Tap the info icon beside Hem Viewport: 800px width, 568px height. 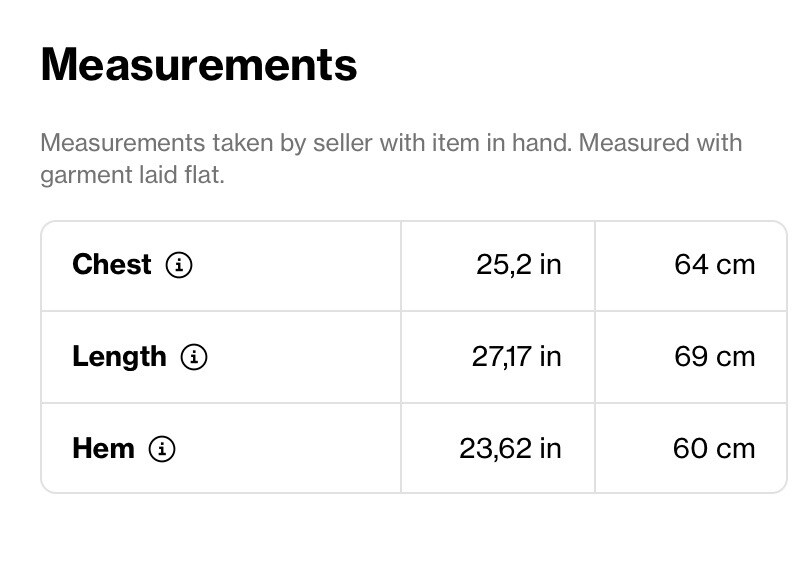(x=162, y=449)
